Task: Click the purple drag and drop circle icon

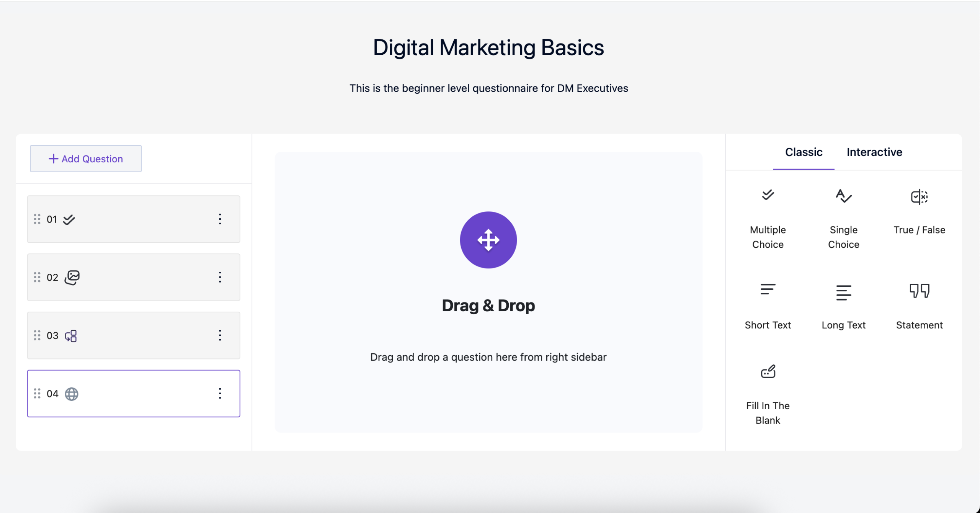Action: click(488, 240)
